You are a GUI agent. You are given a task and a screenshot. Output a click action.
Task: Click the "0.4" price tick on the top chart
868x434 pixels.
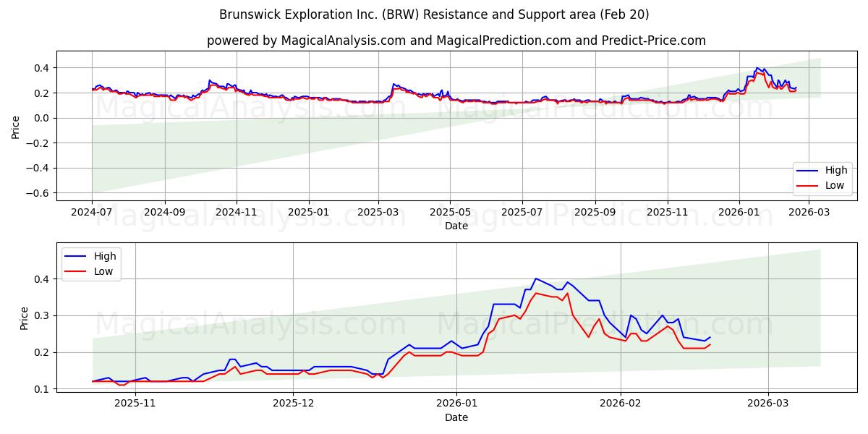43,68
